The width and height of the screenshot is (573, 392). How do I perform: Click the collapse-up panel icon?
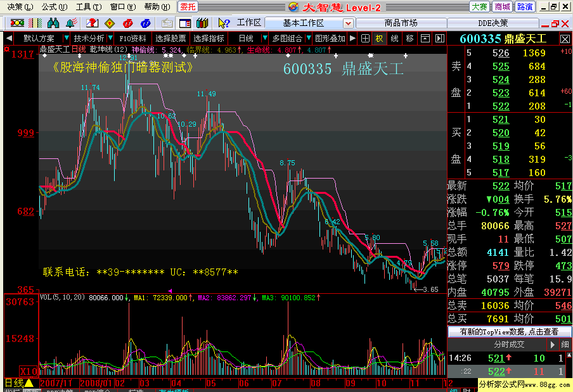(425, 39)
